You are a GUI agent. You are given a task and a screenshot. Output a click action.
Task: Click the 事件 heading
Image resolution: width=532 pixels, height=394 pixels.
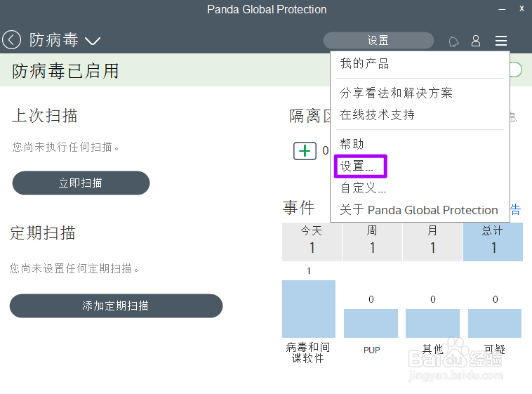click(x=299, y=208)
